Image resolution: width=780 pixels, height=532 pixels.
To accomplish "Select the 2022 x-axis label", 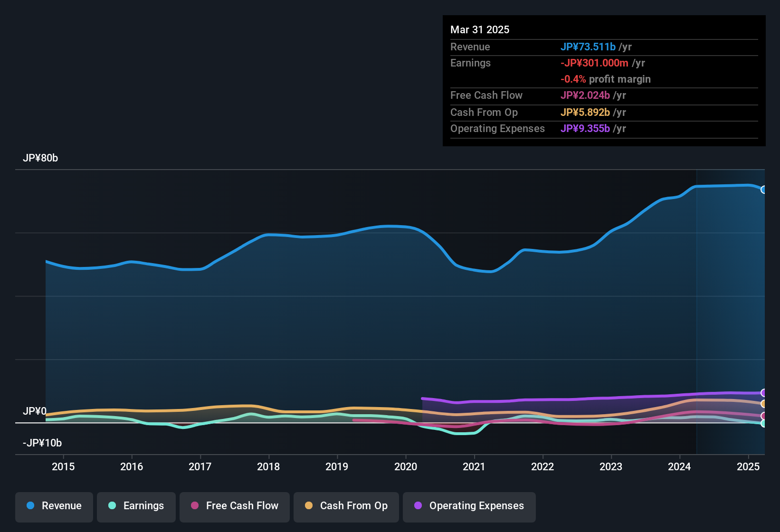I will pos(542,466).
